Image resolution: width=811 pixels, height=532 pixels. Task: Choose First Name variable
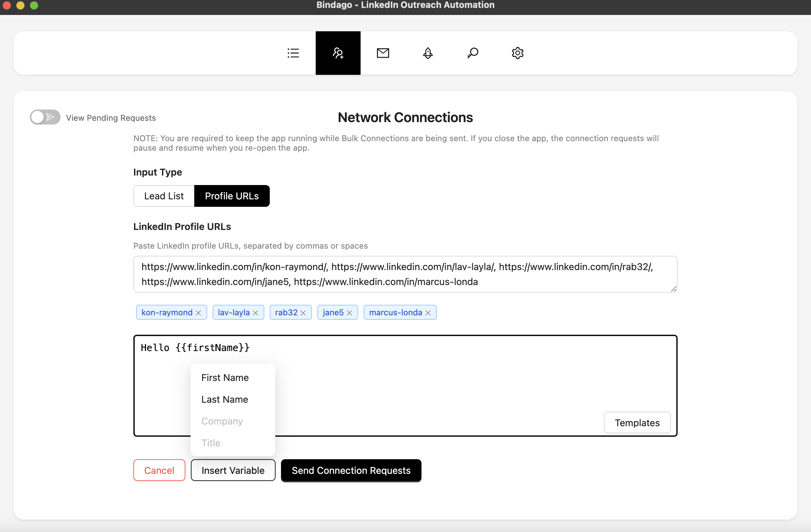[x=225, y=378]
